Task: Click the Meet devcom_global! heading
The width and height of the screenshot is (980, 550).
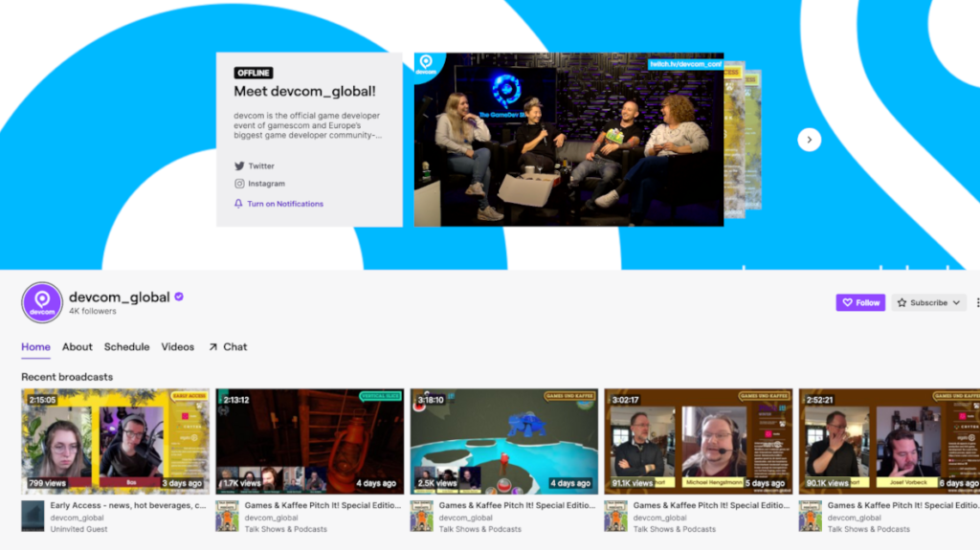Action: click(x=305, y=91)
